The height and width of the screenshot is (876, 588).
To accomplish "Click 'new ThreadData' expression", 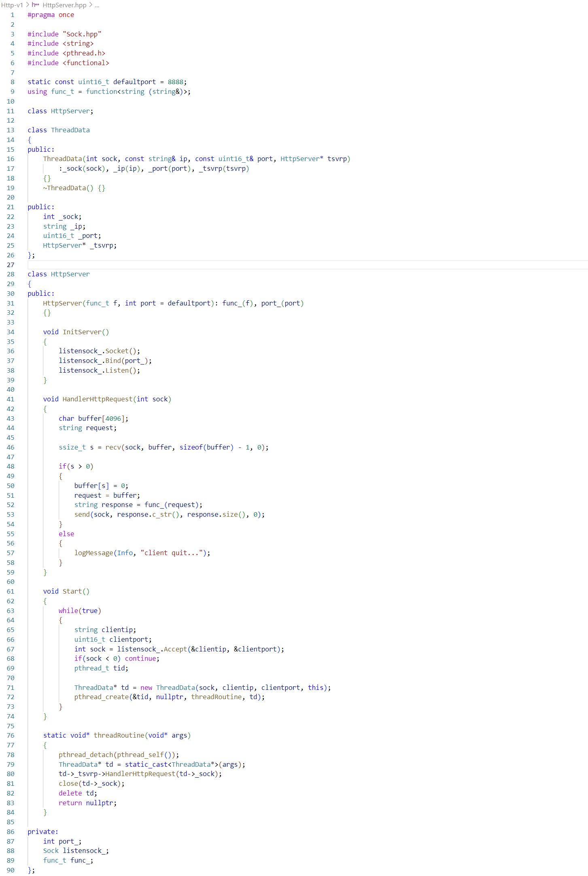I will [x=168, y=688].
